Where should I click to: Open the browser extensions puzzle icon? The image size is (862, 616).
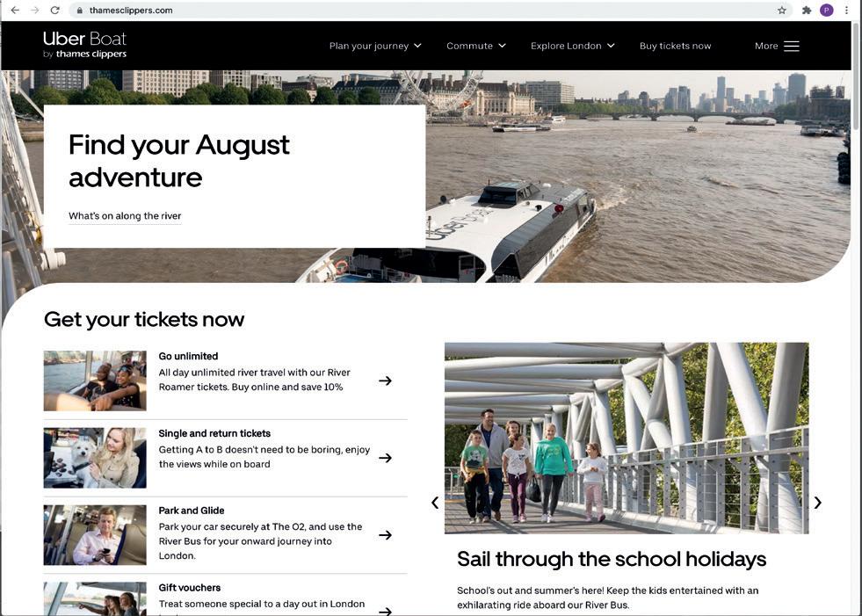[807, 10]
